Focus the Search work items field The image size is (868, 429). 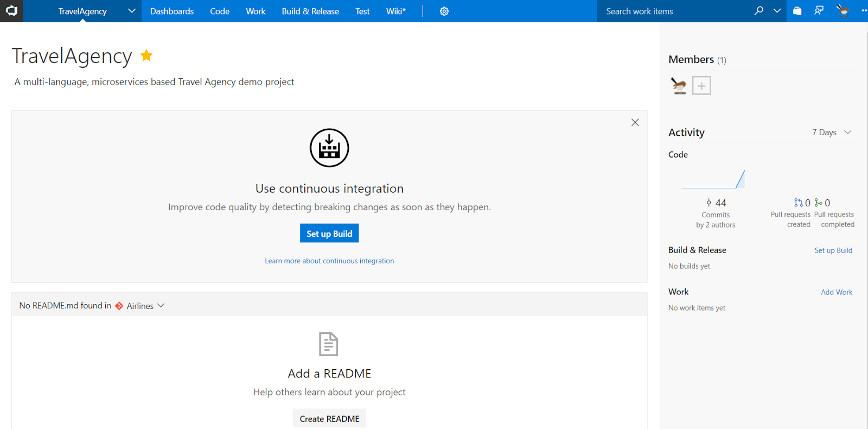click(x=673, y=11)
